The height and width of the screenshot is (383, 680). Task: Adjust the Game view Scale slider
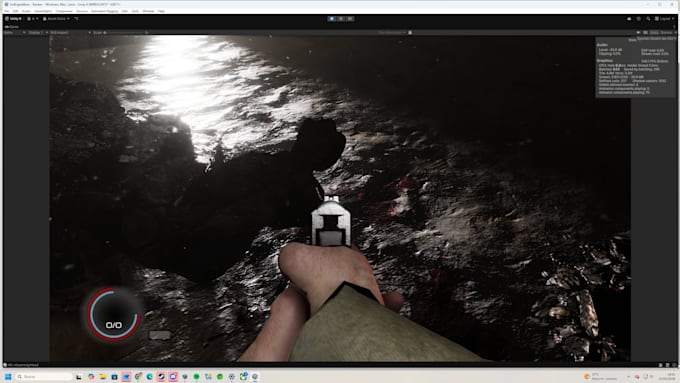click(x=125, y=33)
